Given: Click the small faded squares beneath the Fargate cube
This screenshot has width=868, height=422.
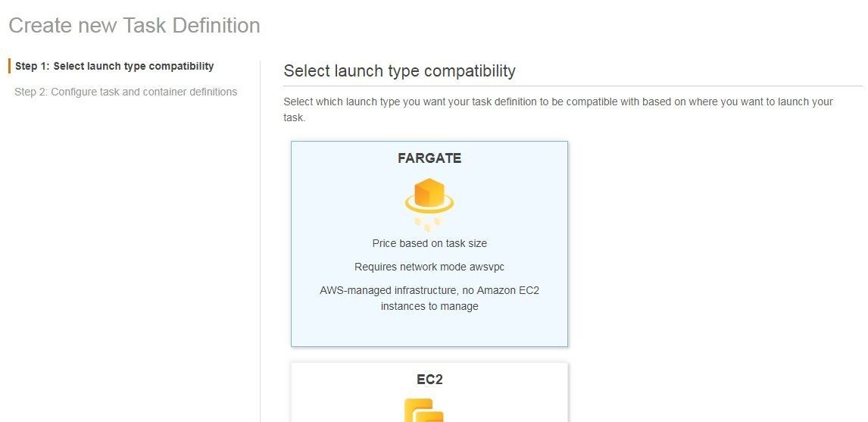Looking at the screenshot, I should point(429,223).
